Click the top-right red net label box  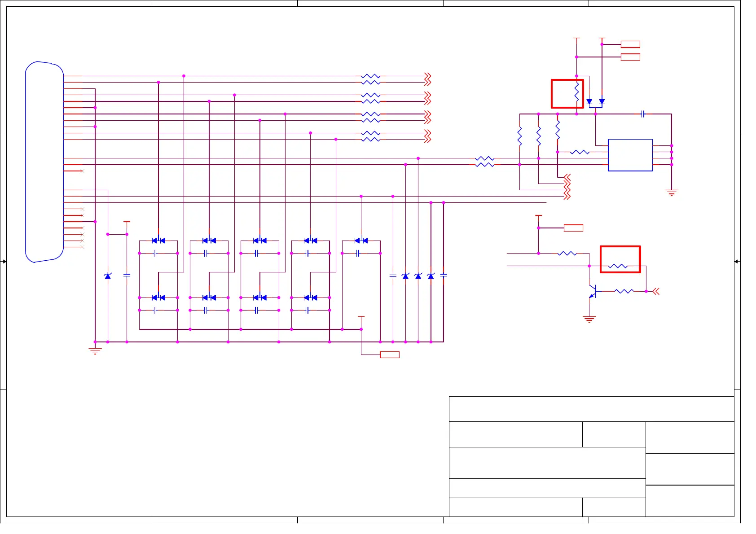tap(630, 44)
